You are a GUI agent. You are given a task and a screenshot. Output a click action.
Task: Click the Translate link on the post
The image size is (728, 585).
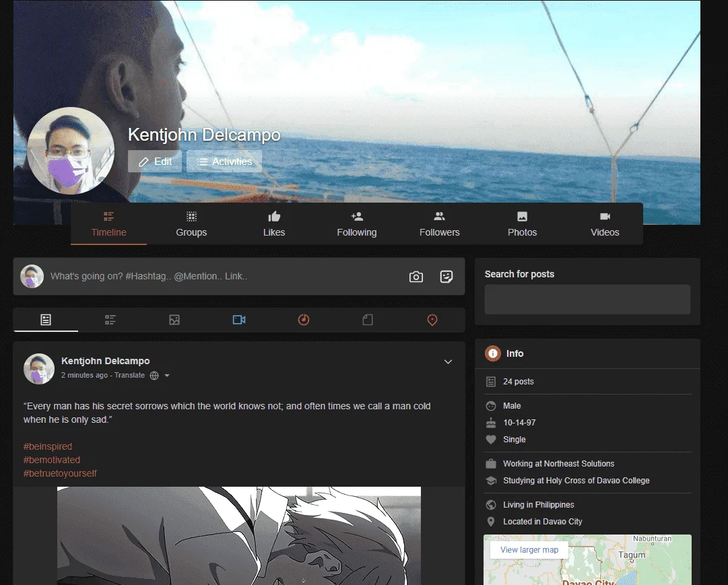click(x=129, y=375)
